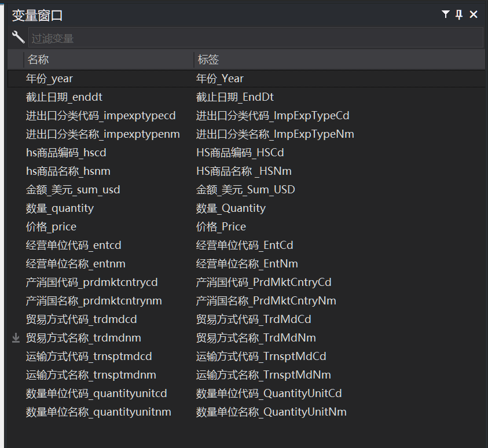Select variable 数量单位代码_quantityunitcd
Screen dimensions: 488x448
click(x=97, y=394)
